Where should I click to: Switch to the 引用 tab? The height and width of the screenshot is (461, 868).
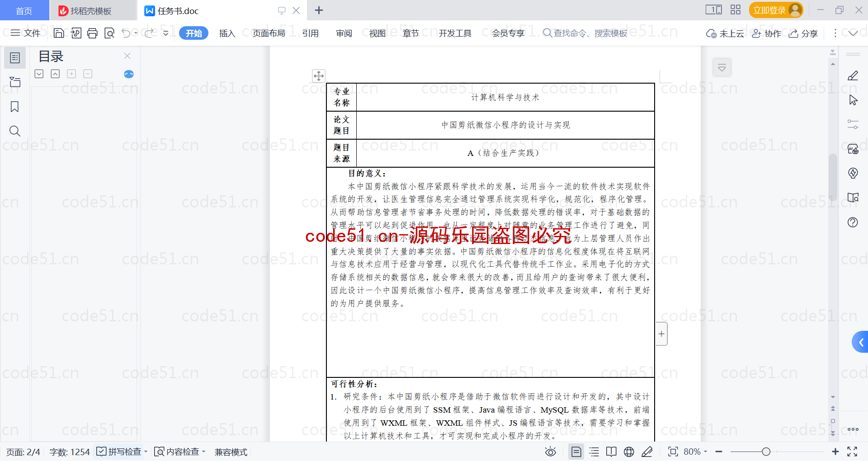pyautogui.click(x=310, y=33)
